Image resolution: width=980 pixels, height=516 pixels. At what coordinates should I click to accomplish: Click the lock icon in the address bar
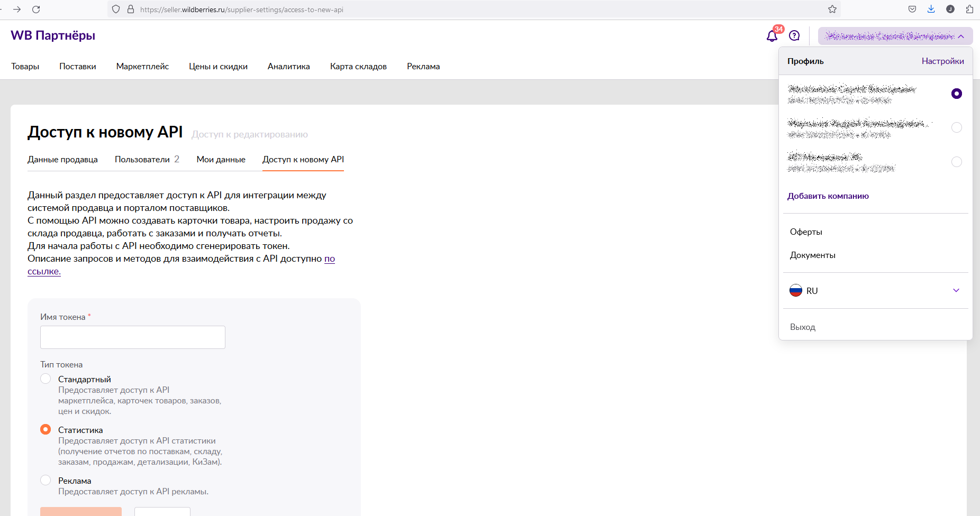131,10
